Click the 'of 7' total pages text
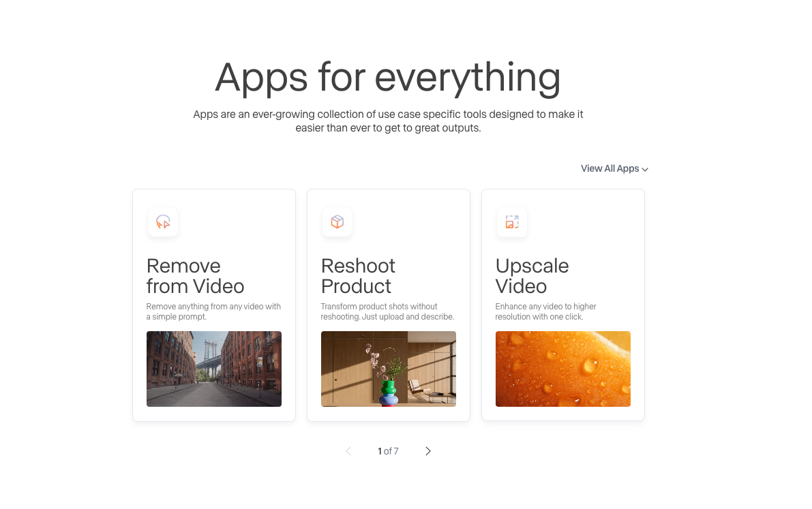The height and width of the screenshot is (509, 812). (x=391, y=451)
